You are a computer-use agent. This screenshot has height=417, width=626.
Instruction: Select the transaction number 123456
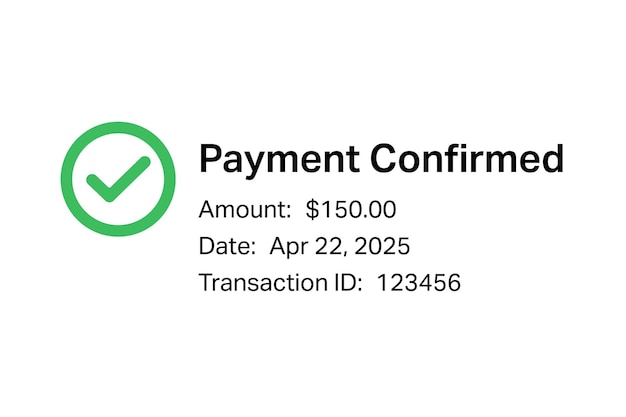(419, 283)
